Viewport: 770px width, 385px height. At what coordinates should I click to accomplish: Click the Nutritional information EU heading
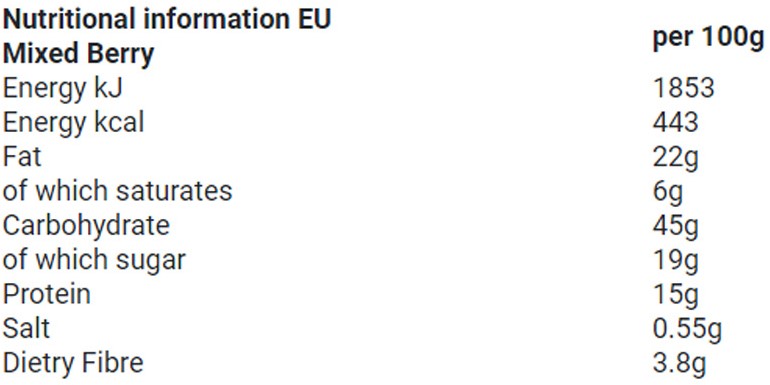167,20
